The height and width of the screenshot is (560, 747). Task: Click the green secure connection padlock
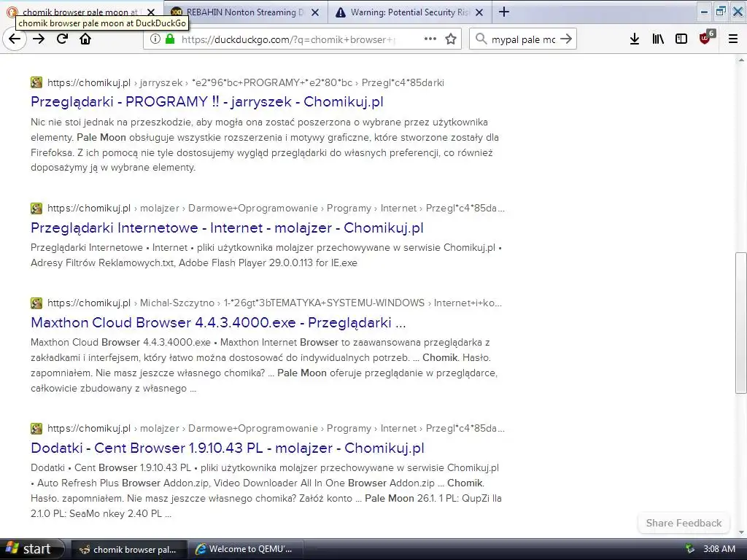[169, 39]
